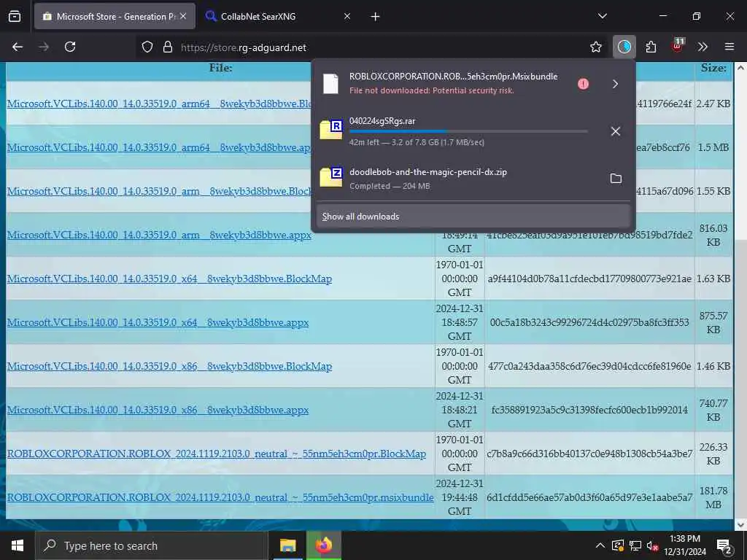Download VCLibs x64 BlockMap link

pos(169,279)
